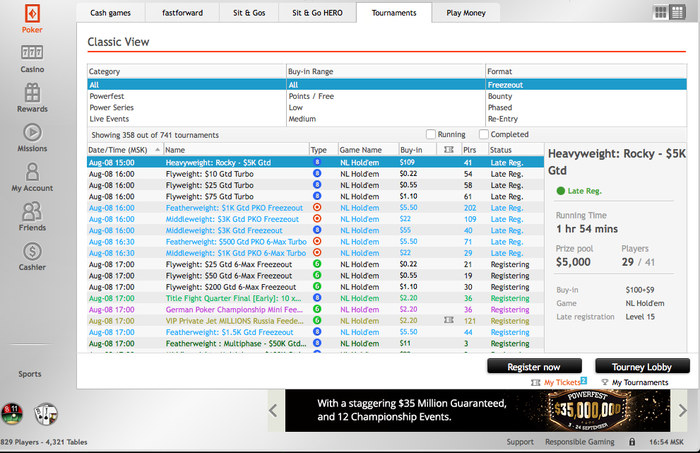
Task: Sort by the Name column header
Action: pos(236,150)
